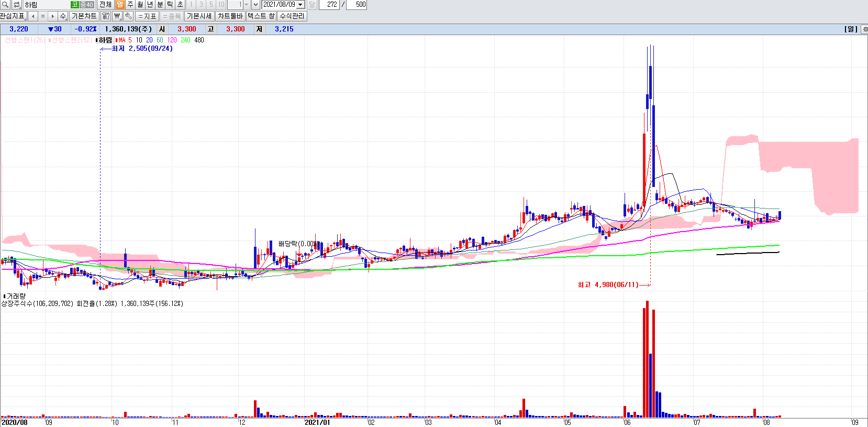Select the 전체 button
This screenshot has height=427, width=868.
pos(105,5)
